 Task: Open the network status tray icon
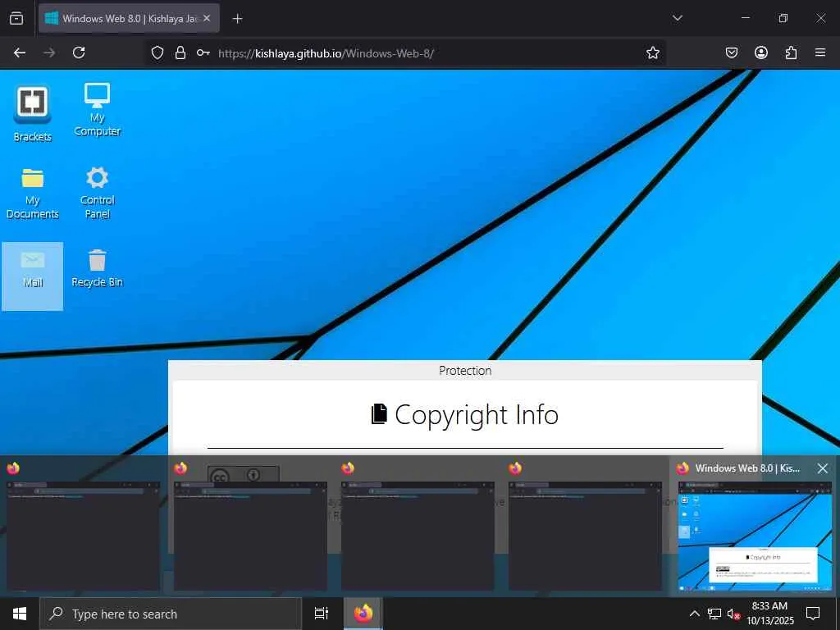tap(714, 614)
